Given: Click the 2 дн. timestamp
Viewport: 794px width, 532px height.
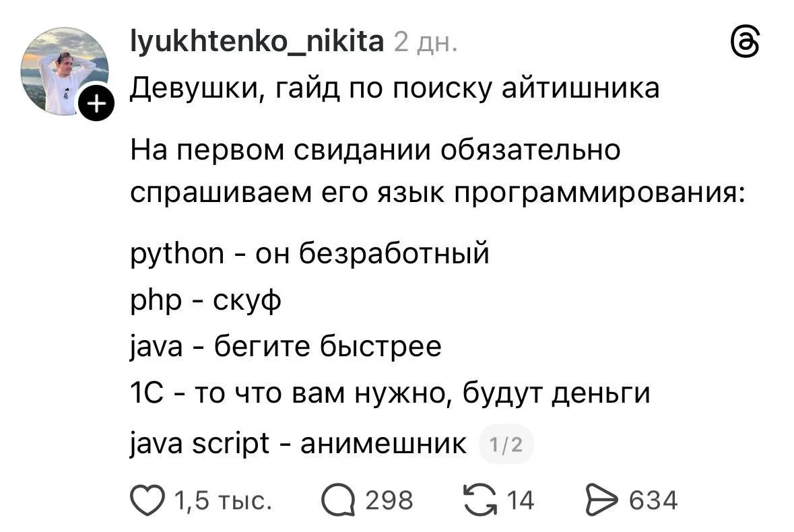Looking at the screenshot, I should (425, 42).
